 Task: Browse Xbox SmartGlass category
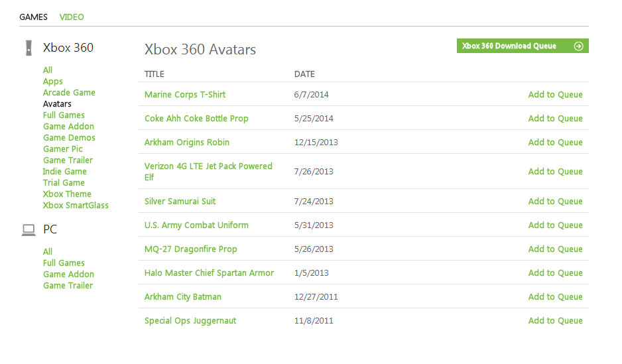[76, 206]
